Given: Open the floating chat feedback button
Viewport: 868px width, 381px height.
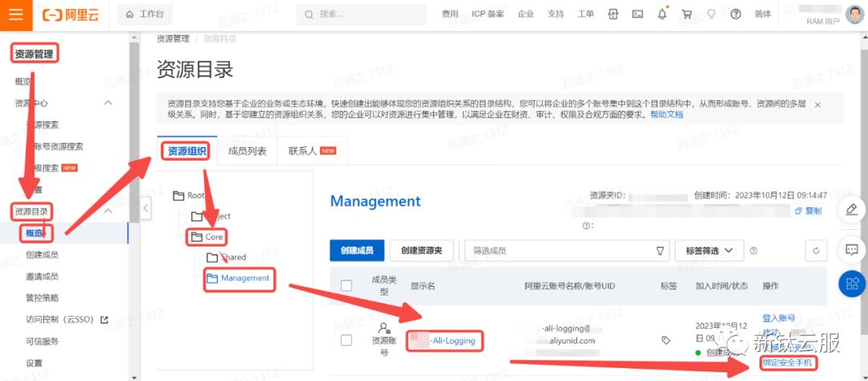Looking at the screenshot, I should click(853, 249).
